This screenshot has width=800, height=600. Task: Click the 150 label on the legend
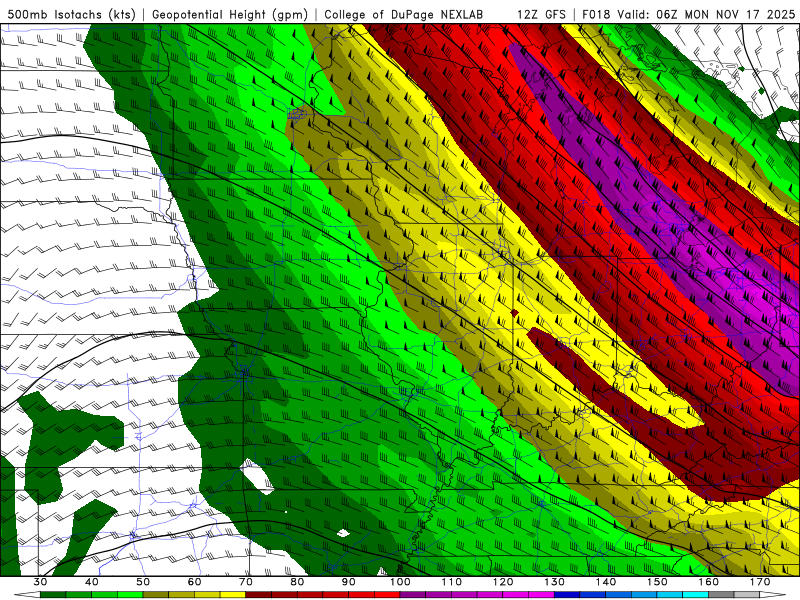tap(657, 582)
